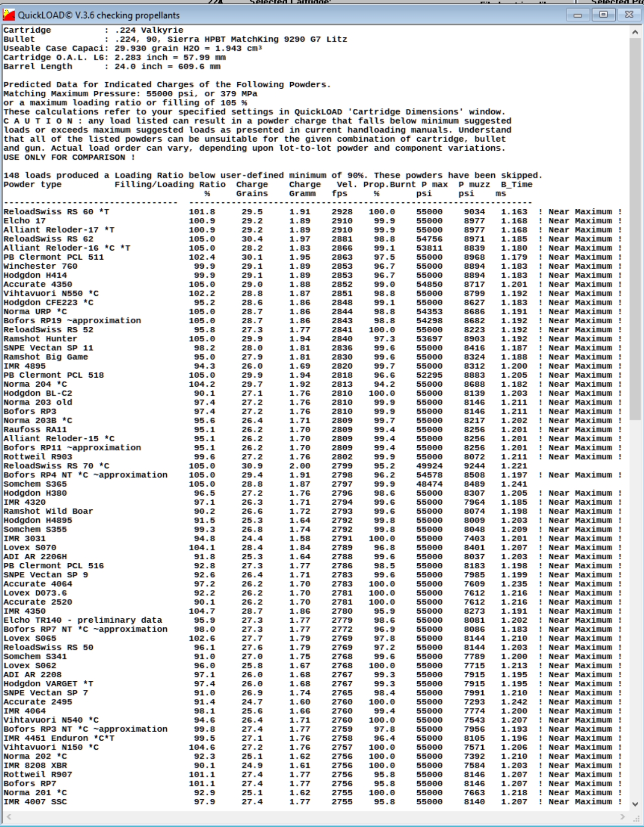Click the 'Powder type' column header

click(x=32, y=185)
